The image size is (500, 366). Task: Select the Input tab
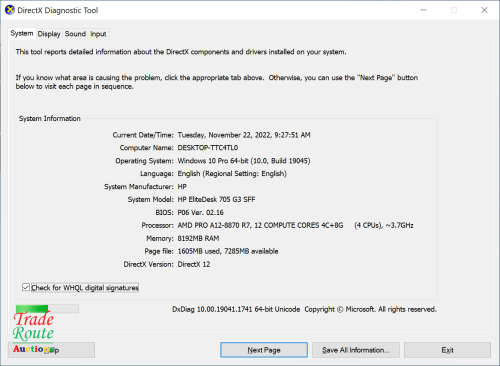pos(98,34)
